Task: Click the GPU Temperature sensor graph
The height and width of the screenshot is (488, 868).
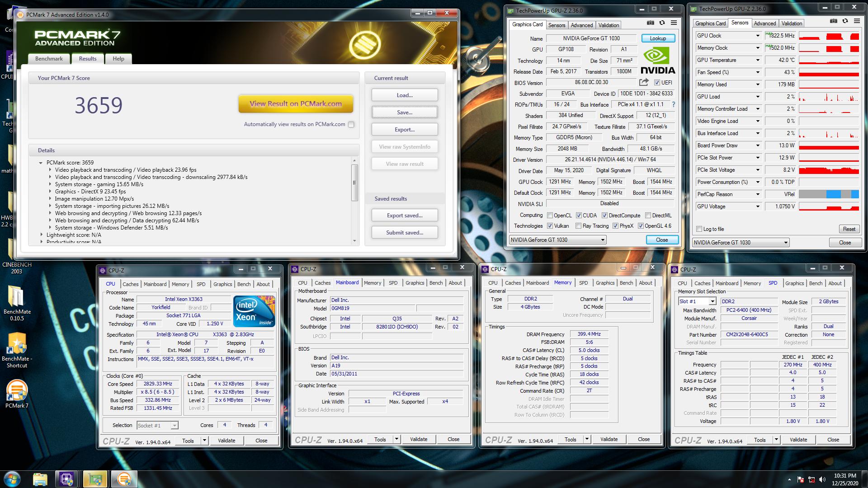Action: click(829, 60)
